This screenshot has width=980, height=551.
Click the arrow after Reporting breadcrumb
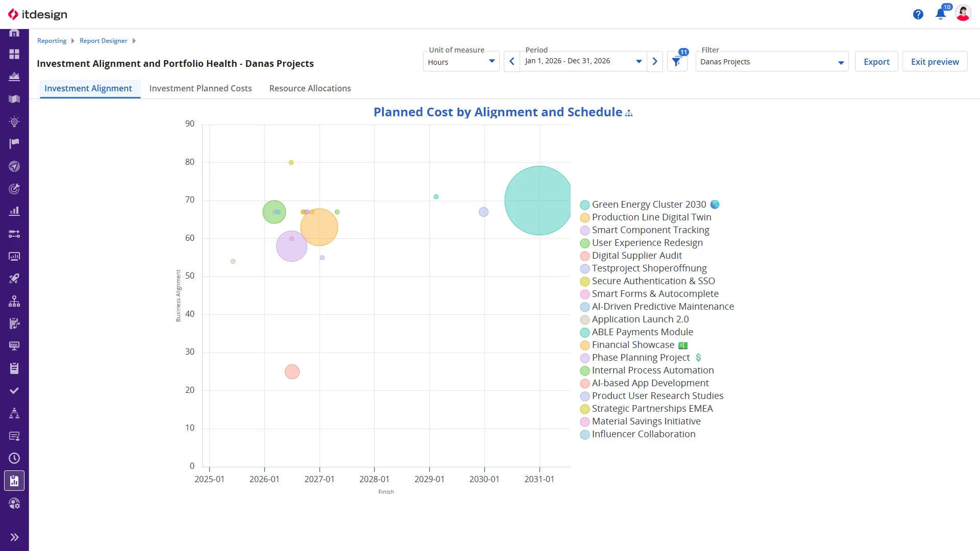point(73,41)
